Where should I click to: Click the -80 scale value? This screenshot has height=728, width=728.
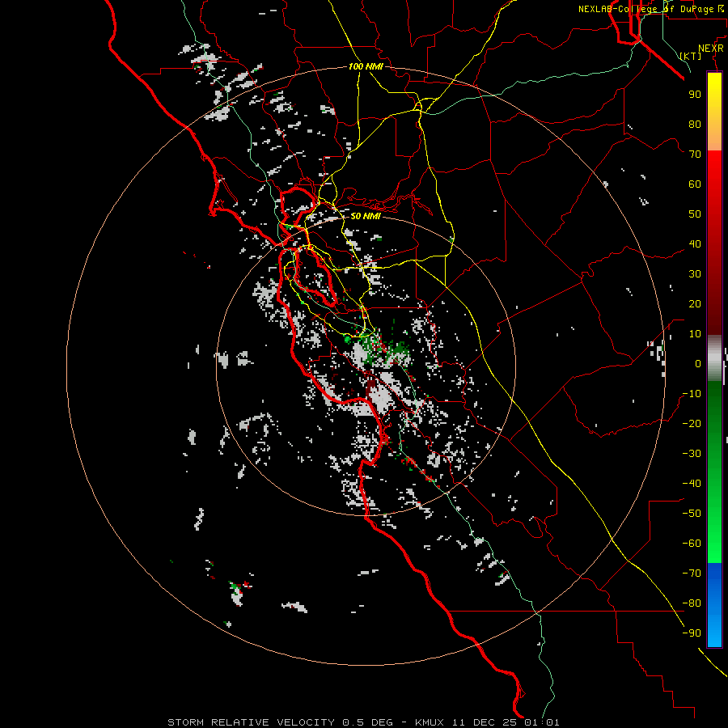point(692,603)
